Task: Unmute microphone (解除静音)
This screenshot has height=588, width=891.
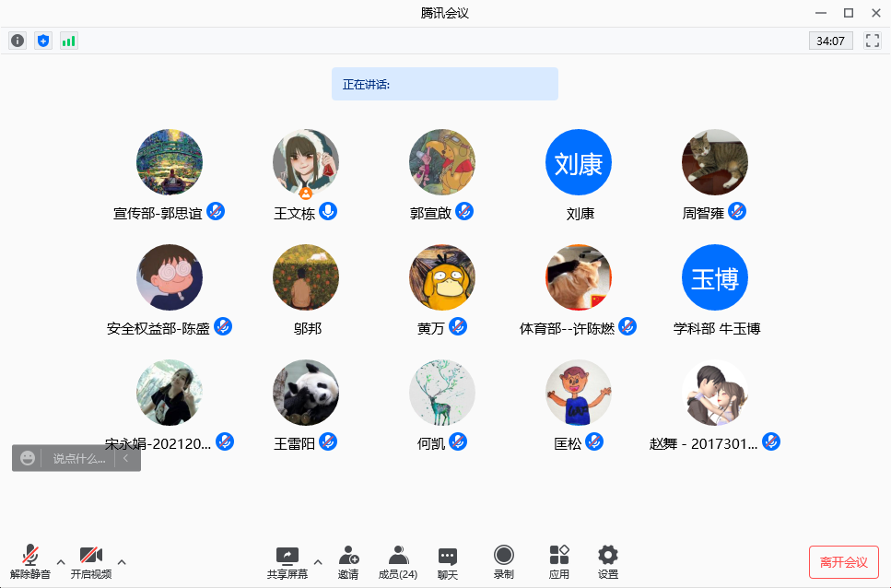Action: pos(30,561)
